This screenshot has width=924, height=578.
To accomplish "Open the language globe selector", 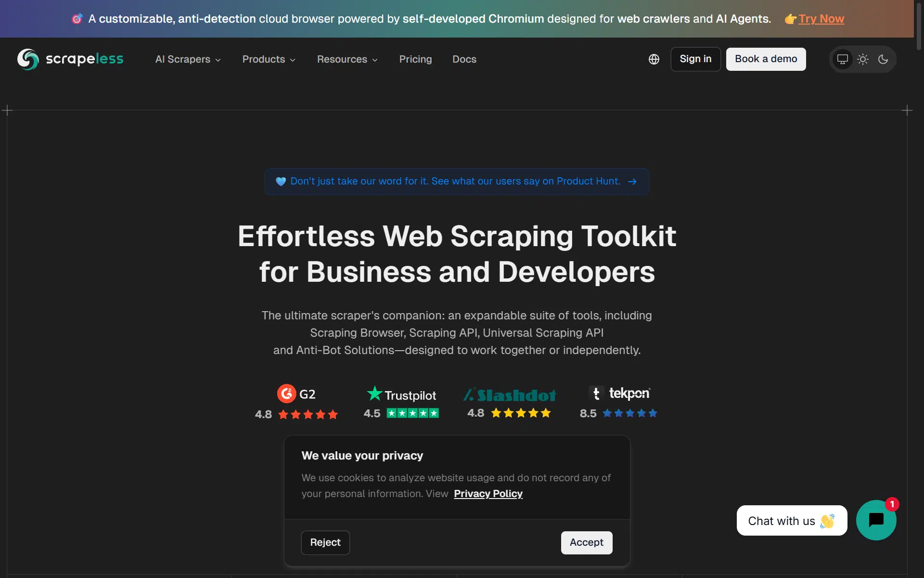I will [654, 59].
